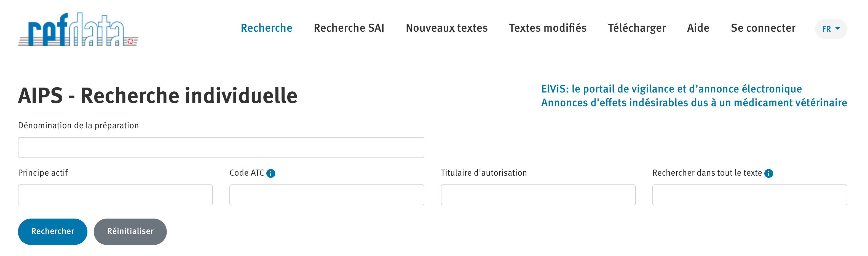Open Recherche SAI
868x256 pixels.
coord(349,28)
